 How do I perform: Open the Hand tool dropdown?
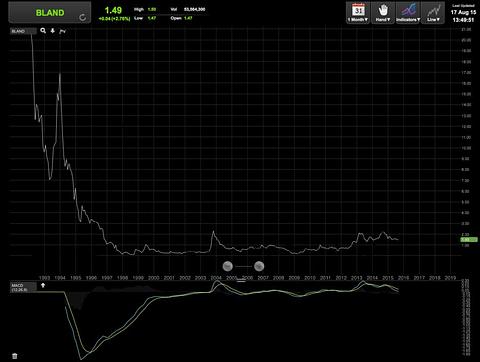click(383, 13)
